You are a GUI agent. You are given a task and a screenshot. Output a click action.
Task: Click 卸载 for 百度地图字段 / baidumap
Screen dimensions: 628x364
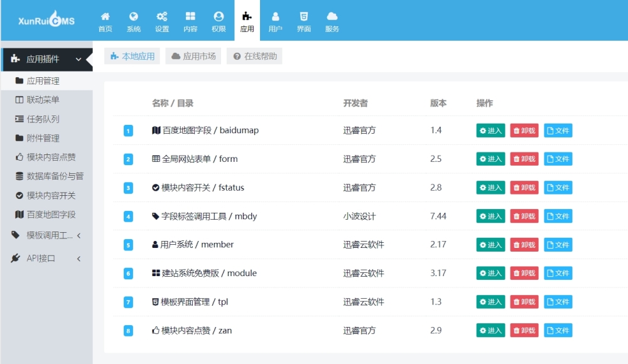point(524,131)
